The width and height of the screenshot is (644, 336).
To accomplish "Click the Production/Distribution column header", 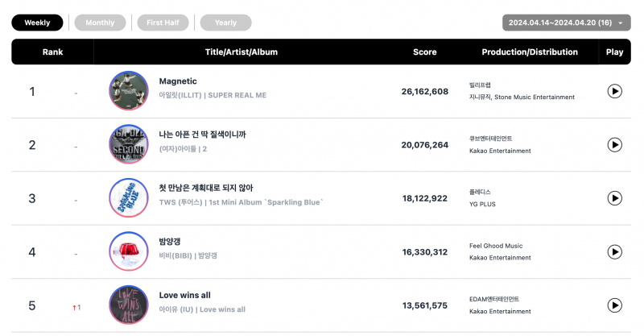I will point(530,52).
